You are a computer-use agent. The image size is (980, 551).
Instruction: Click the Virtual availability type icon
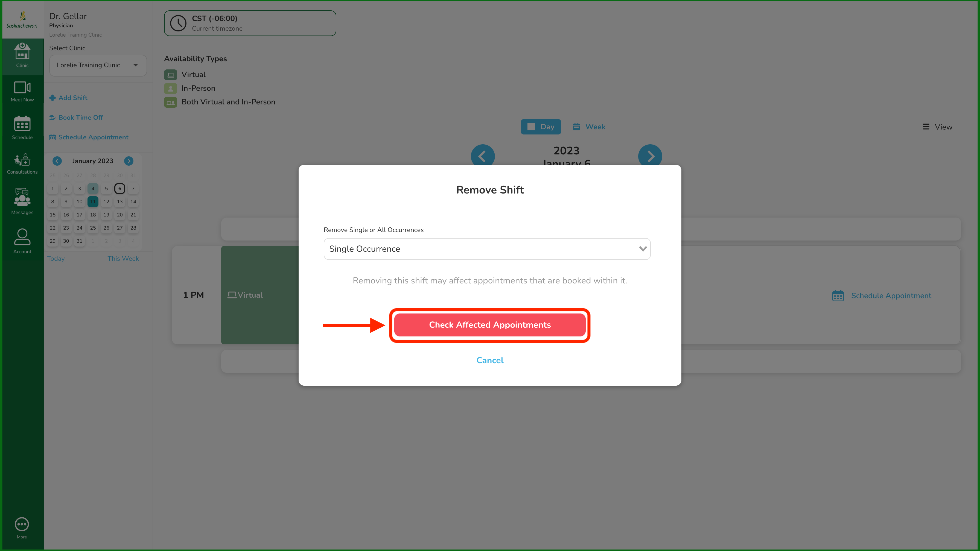(x=170, y=75)
